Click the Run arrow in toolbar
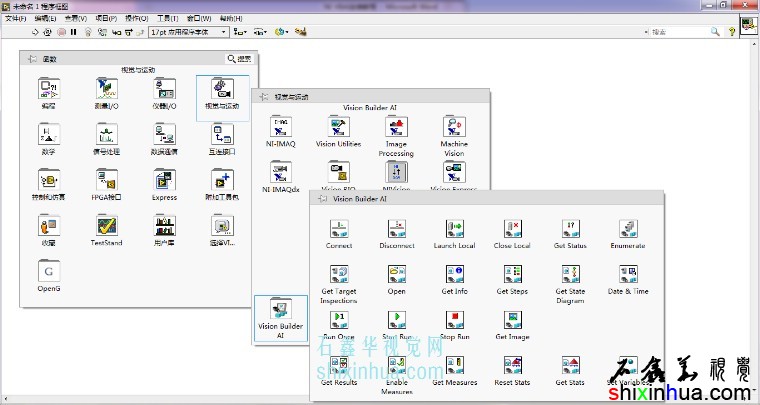The height and width of the screenshot is (405, 760). 34,32
